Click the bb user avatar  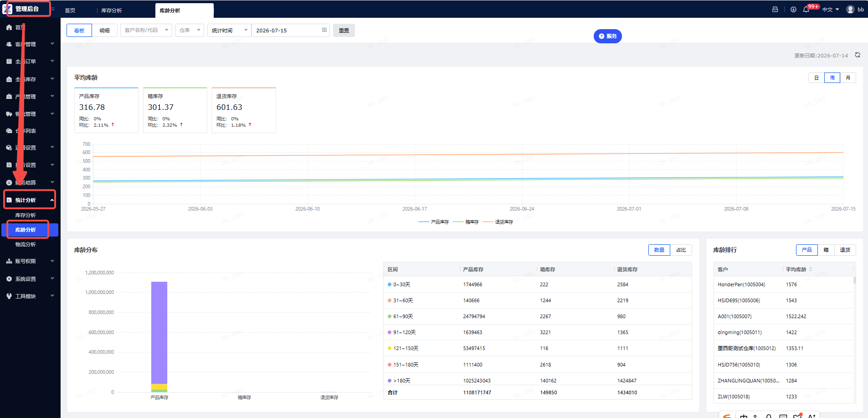[850, 9]
